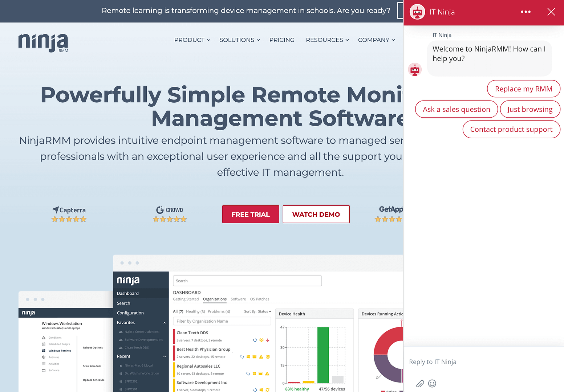Click the G2 Crowd rating logo
The width and height of the screenshot is (564, 392).
(x=170, y=210)
